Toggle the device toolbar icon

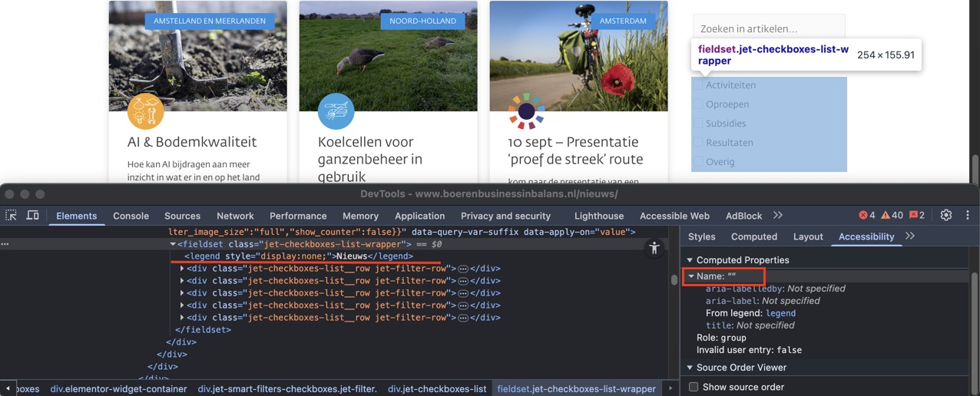pos(32,216)
